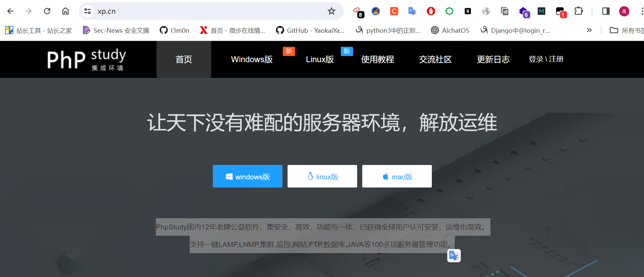Open the python3中的正则 bookmark
The width and height of the screenshot is (644, 277).
click(388, 30)
